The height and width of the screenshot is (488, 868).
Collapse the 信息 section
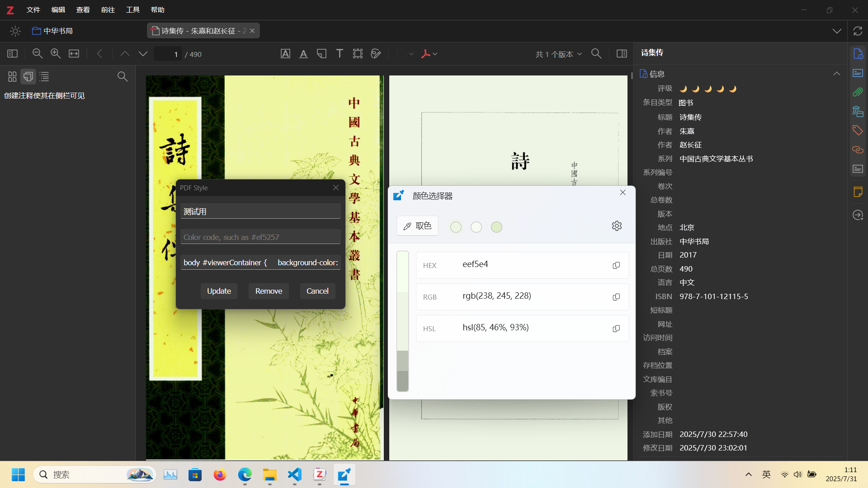pyautogui.click(x=837, y=74)
